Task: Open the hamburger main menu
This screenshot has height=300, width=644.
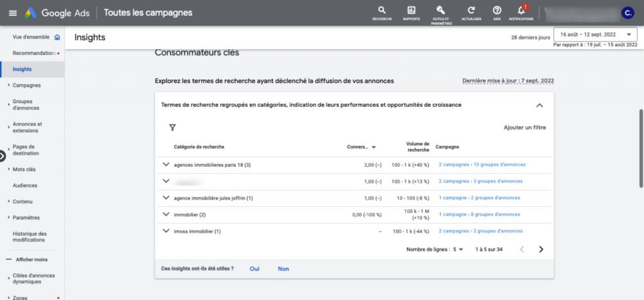Action: point(13,13)
